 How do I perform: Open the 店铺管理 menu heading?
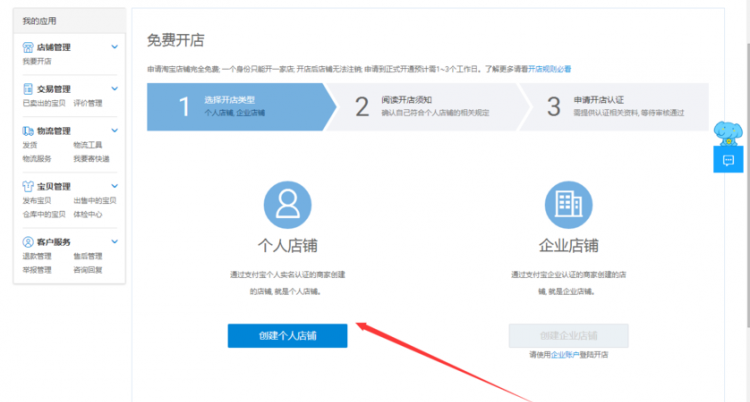point(54,47)
